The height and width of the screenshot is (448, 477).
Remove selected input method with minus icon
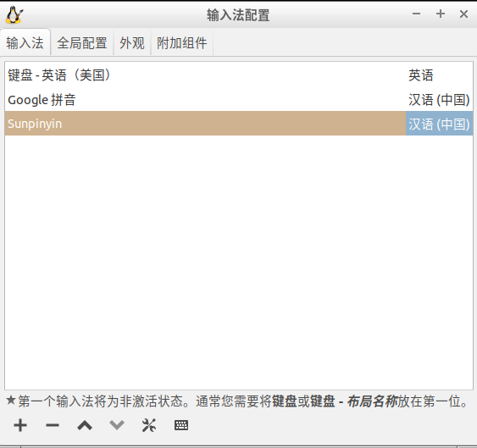tap(53, 425)
